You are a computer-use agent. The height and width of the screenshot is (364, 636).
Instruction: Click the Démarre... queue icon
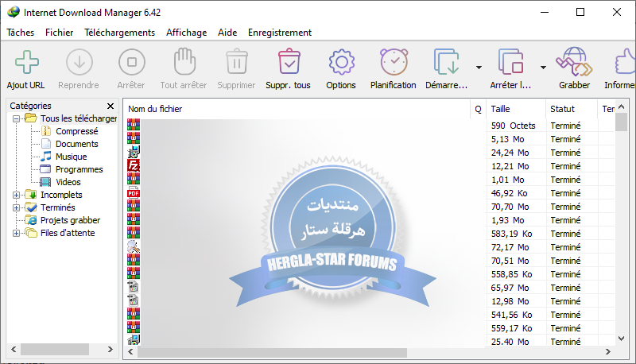click(446, 62)
